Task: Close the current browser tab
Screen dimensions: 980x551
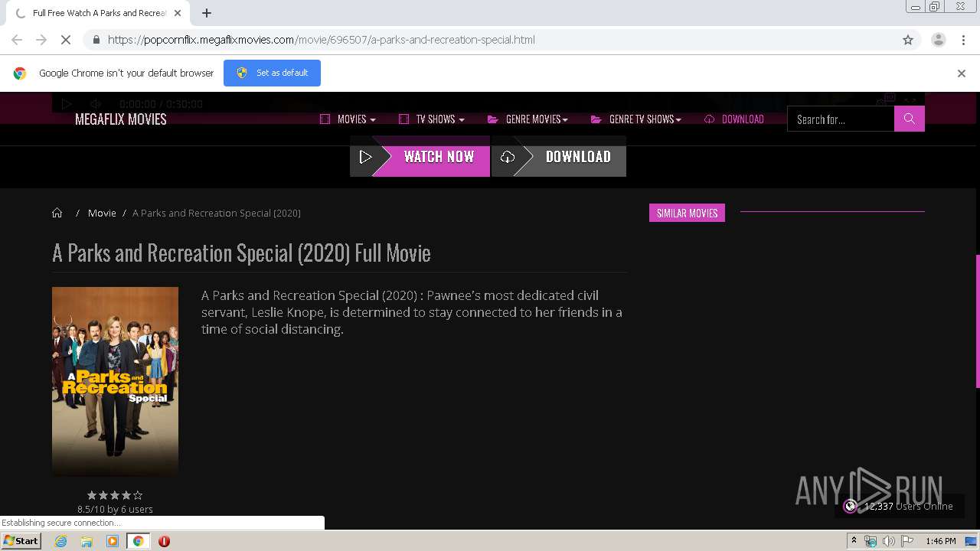Action: [x=178, y=13]
